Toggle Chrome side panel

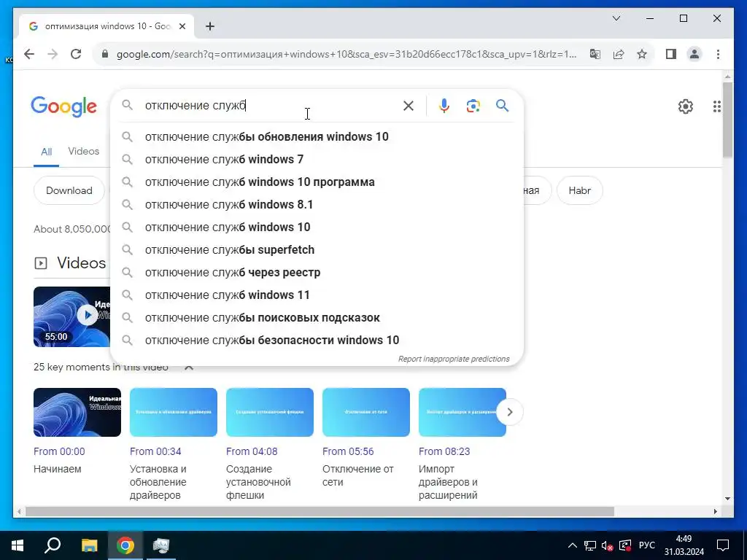(671, 54)
